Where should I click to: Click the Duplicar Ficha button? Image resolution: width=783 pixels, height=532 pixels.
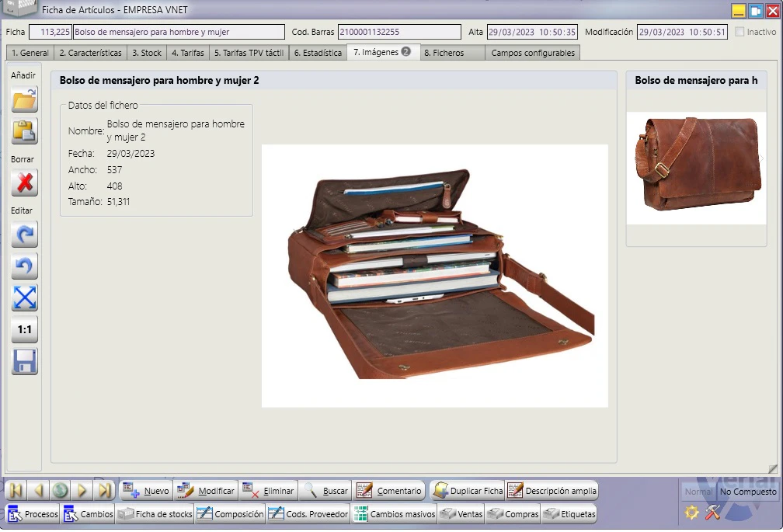tap(468, 491)
